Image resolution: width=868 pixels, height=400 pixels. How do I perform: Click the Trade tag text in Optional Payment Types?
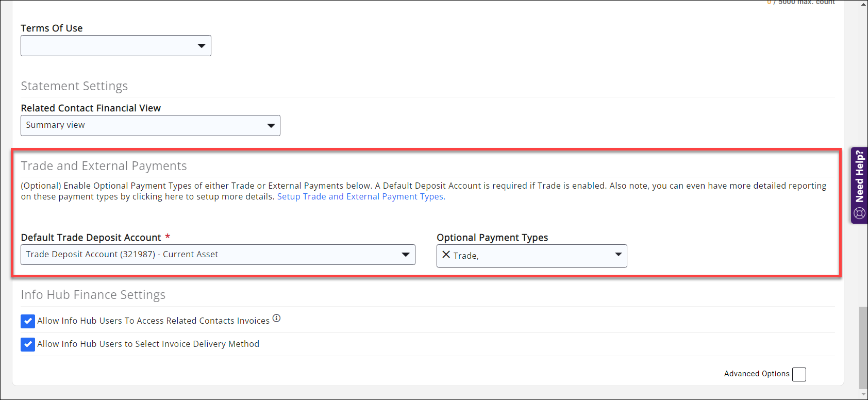466,256
